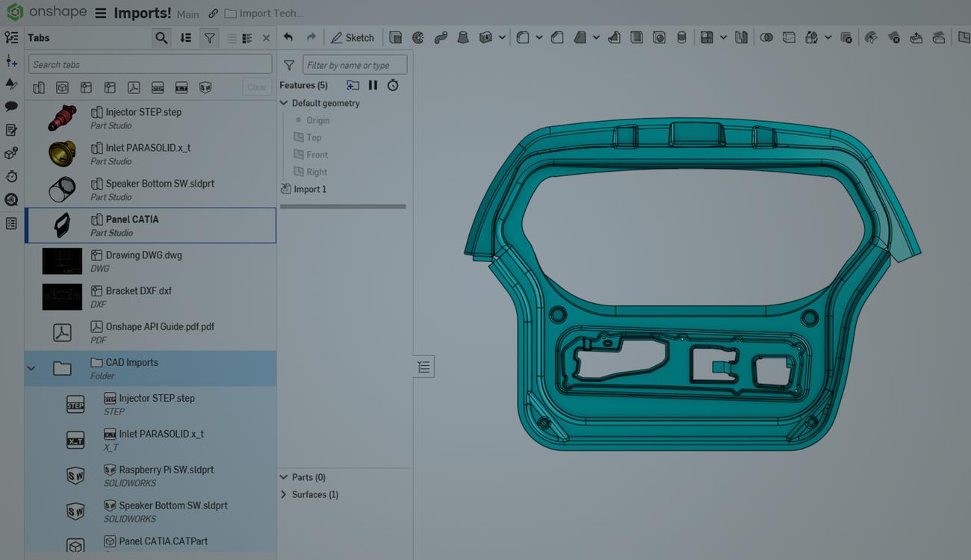Select the Revolve tool
971x560 pixels.
(x=418, y=37)
